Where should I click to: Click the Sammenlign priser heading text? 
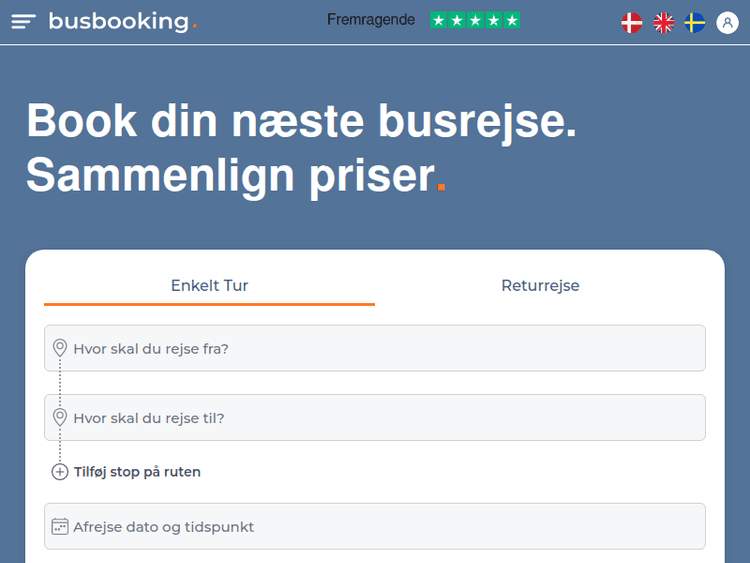(x=236, y=176)
